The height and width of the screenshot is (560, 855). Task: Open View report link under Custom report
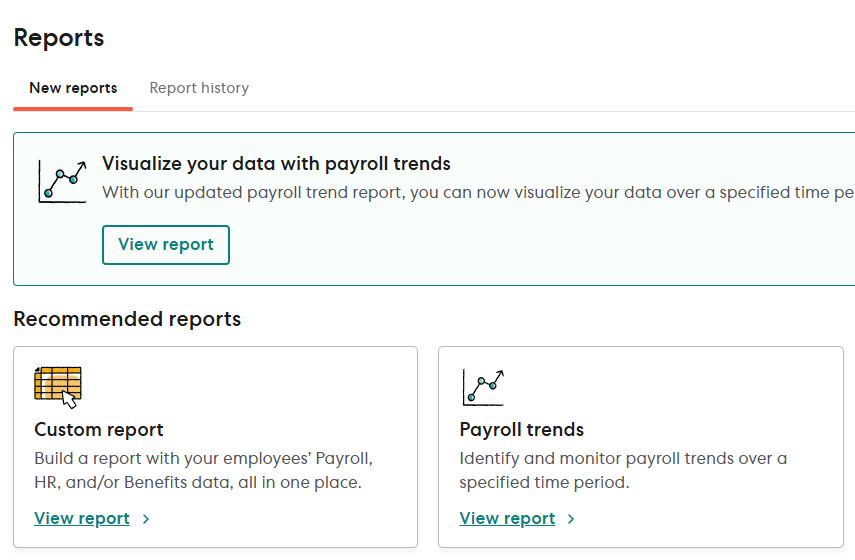(x=82, y=518)
